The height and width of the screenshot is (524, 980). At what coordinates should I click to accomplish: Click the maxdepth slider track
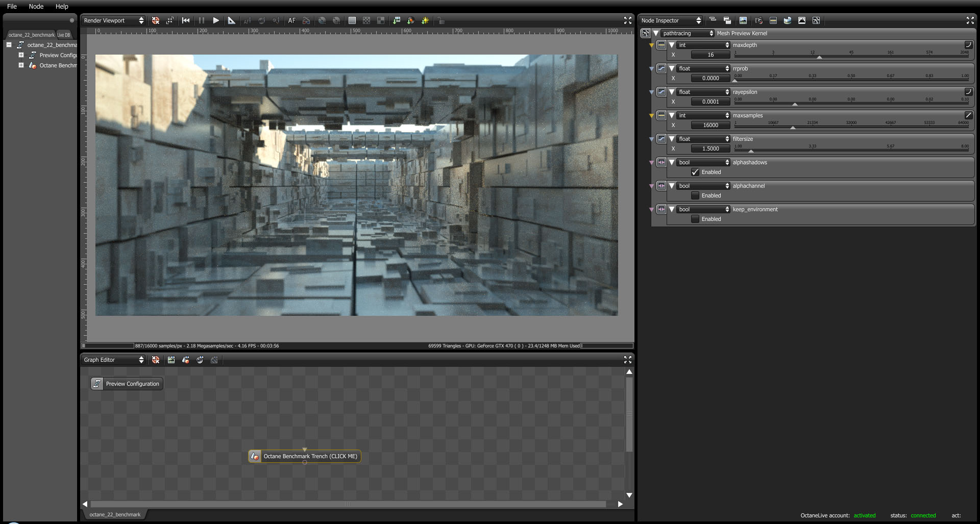point(851,56)
